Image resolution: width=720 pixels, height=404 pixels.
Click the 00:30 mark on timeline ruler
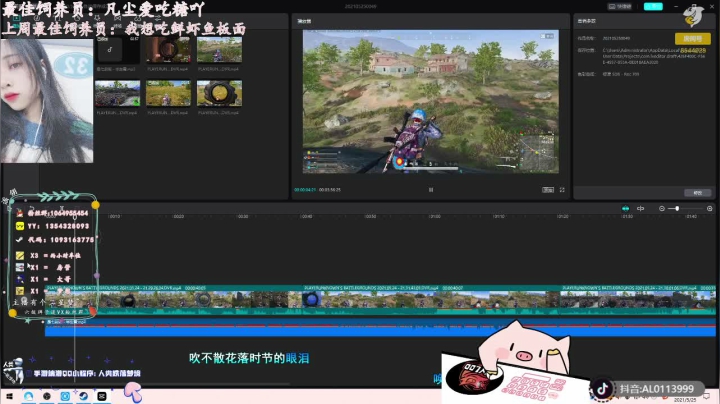pyautogui.click(x=242, y=216)
